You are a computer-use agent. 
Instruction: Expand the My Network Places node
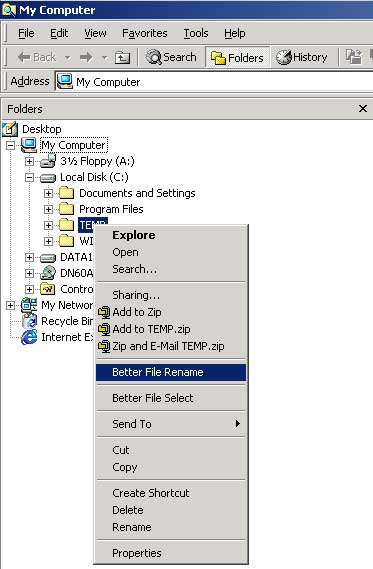coord(11,305)
